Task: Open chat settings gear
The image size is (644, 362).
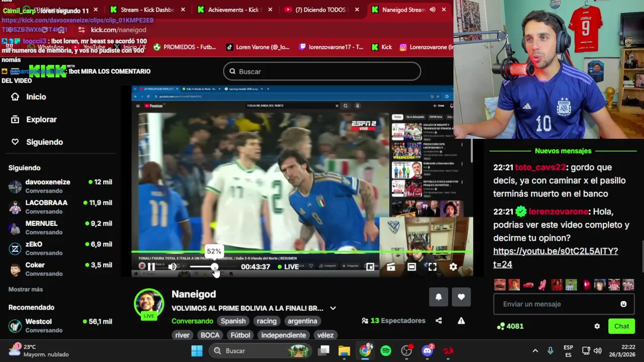Action: (x=597, y=326)
